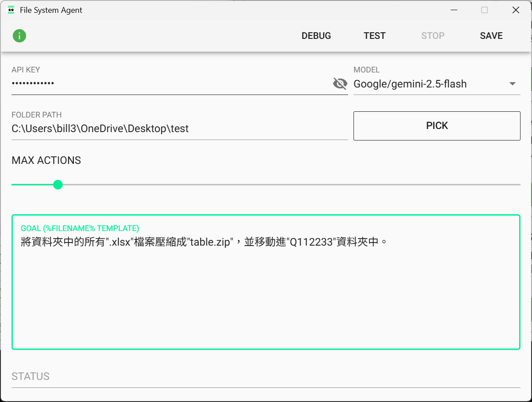
Task: Click the window maximize icon
Action: point(485,10)
